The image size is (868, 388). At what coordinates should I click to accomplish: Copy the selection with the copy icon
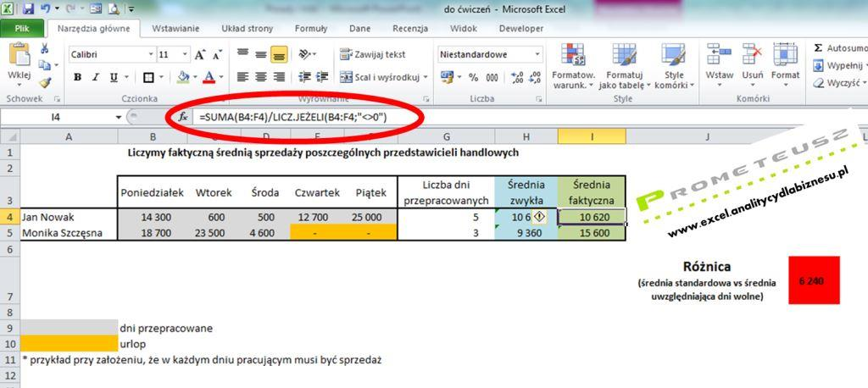[45, 65]
